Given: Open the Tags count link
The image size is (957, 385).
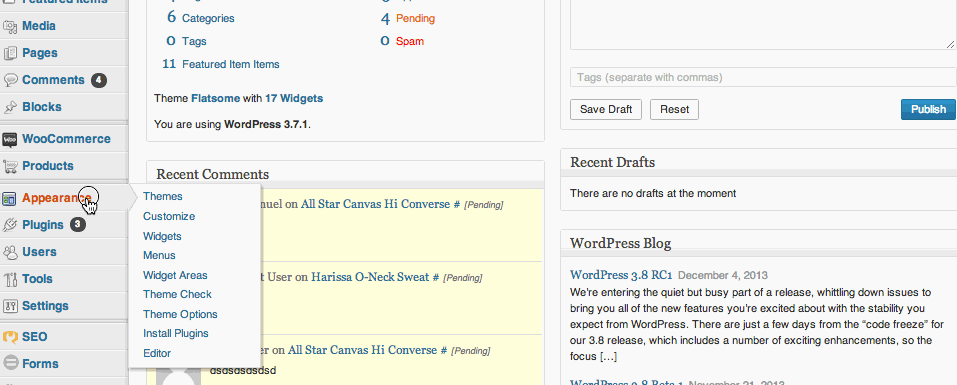Looking at the screenshot, I should click(x=194, y=41).
